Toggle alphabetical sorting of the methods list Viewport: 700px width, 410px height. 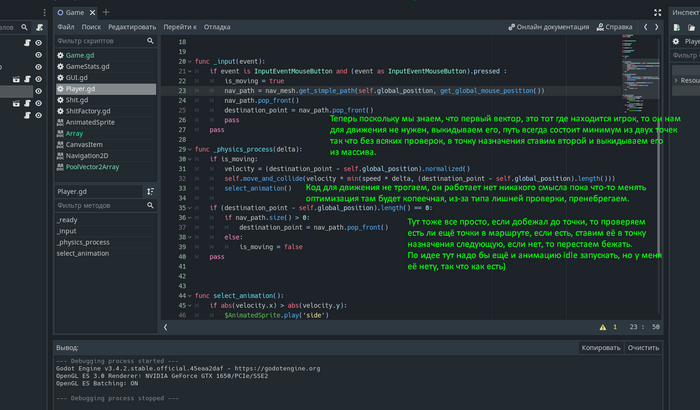pyautogui.click(x=151, y=191)
